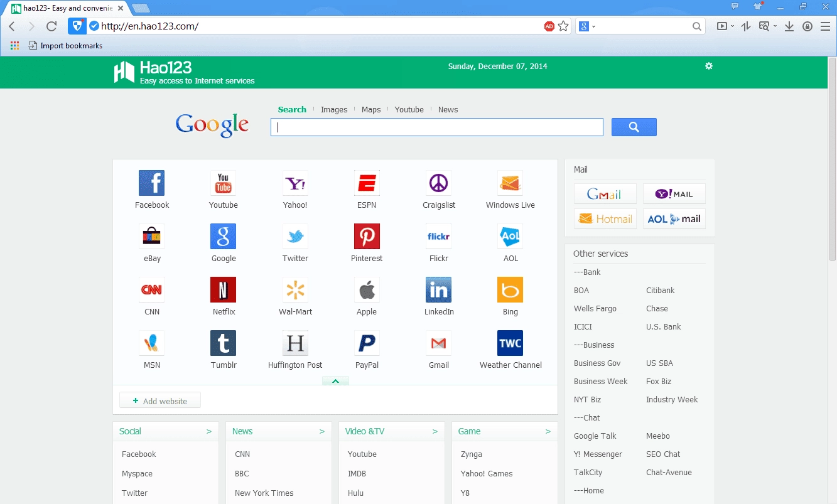Expand the Video &TV category arrow
Image resolution: width=837 pixels, height=504 pixels.
435,431
